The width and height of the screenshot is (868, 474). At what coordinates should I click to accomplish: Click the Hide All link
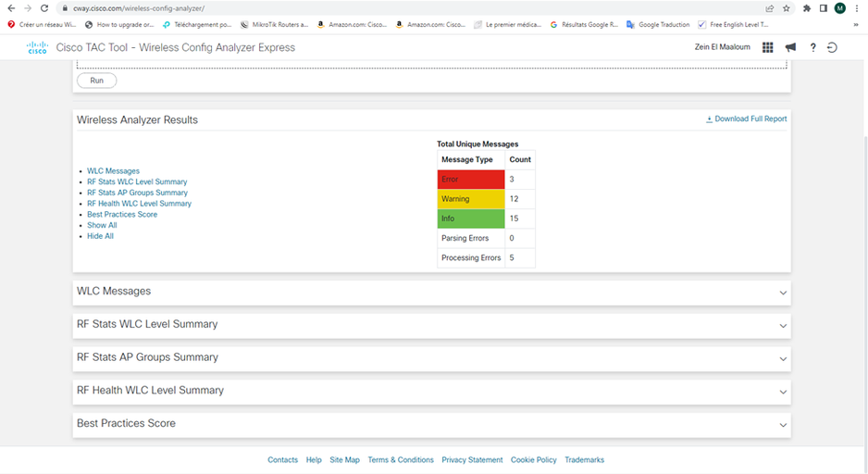pyautogui.click(x=100, y=236)
